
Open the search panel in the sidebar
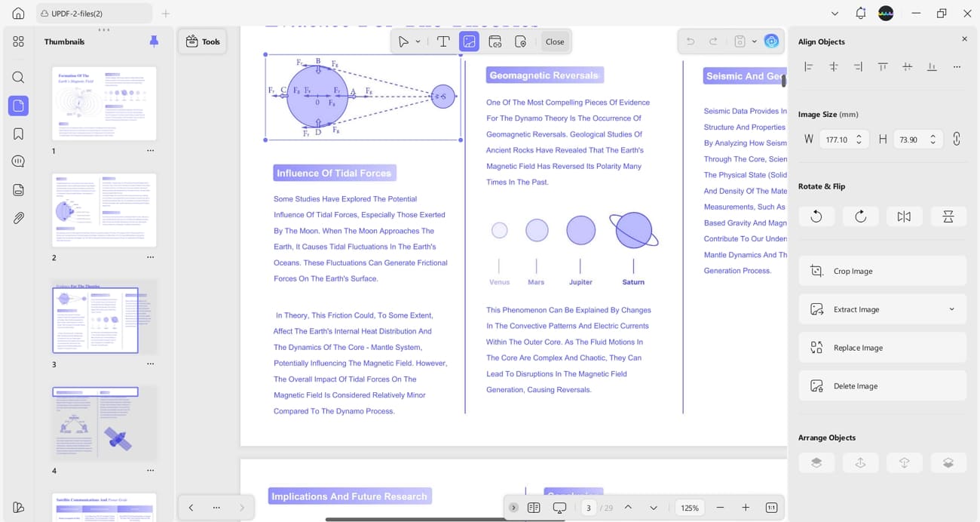pyautogui.click(x=18, y=77)
